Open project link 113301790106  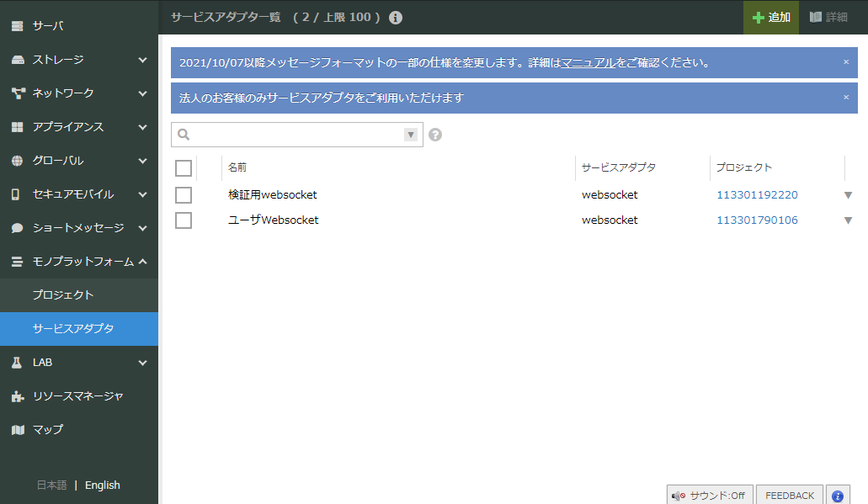(x=757, y=220)
